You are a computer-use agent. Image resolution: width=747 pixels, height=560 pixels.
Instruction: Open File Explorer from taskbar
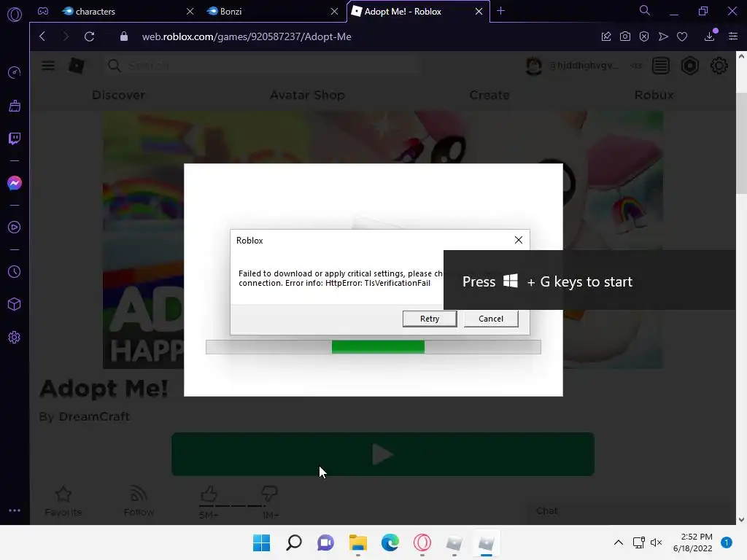tap(357, 542)
